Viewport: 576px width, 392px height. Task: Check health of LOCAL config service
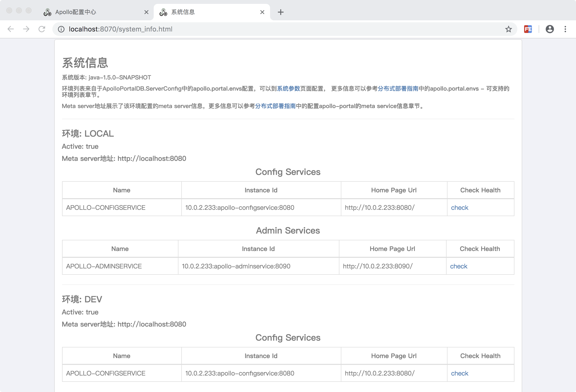(459, 208)
